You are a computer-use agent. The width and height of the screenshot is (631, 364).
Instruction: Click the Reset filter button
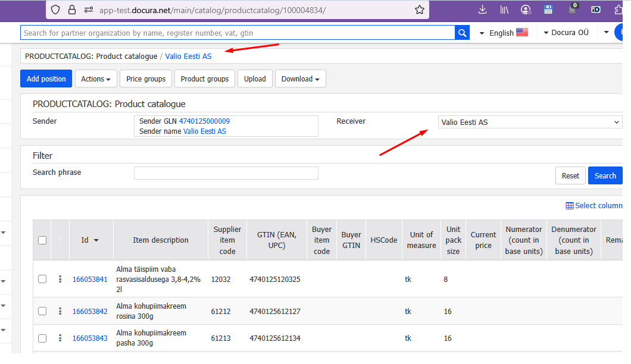570,176
